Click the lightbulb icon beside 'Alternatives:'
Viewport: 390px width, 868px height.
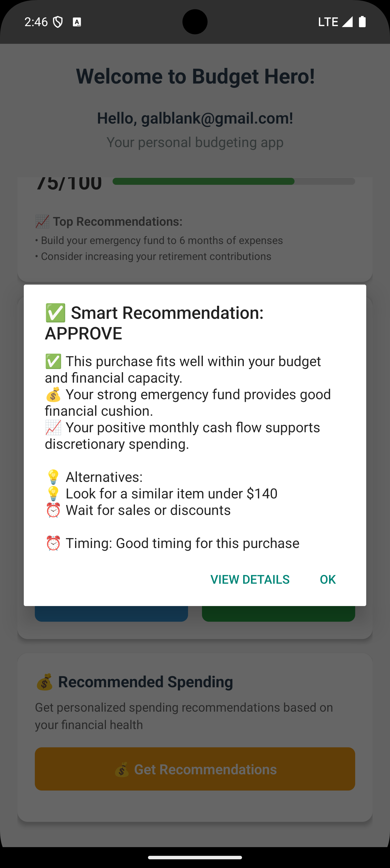click(53, 477)
